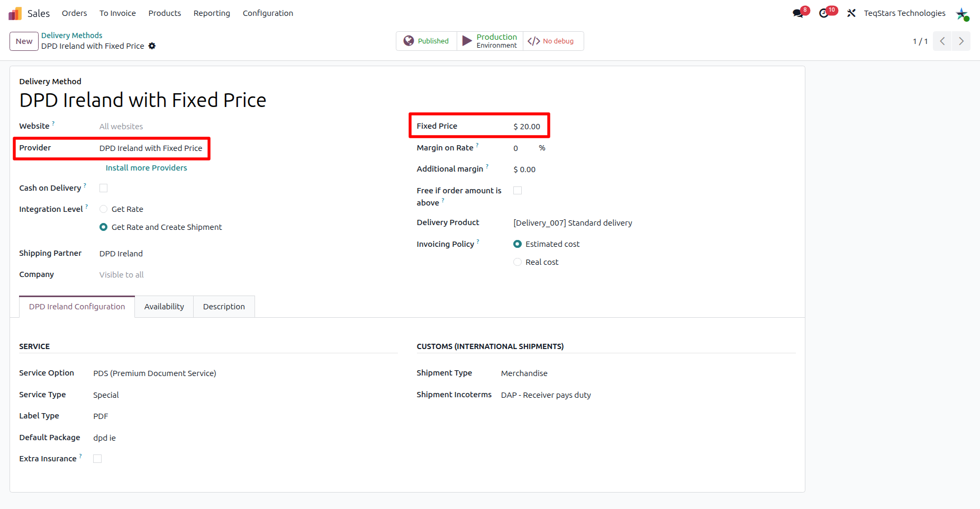Select Estimated cost invoicing policy
Image resolution: width=980 pixels, height=509 pixels.
[x=518, y=244]
